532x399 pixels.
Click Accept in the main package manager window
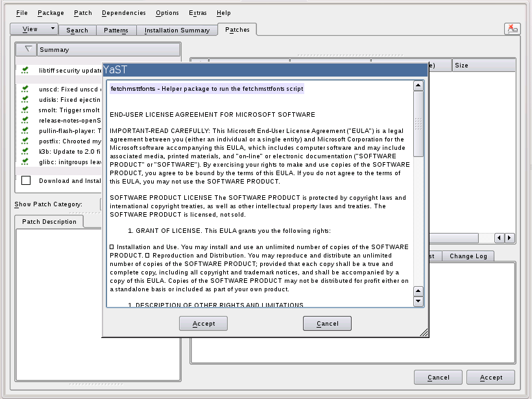pos(491,378)
